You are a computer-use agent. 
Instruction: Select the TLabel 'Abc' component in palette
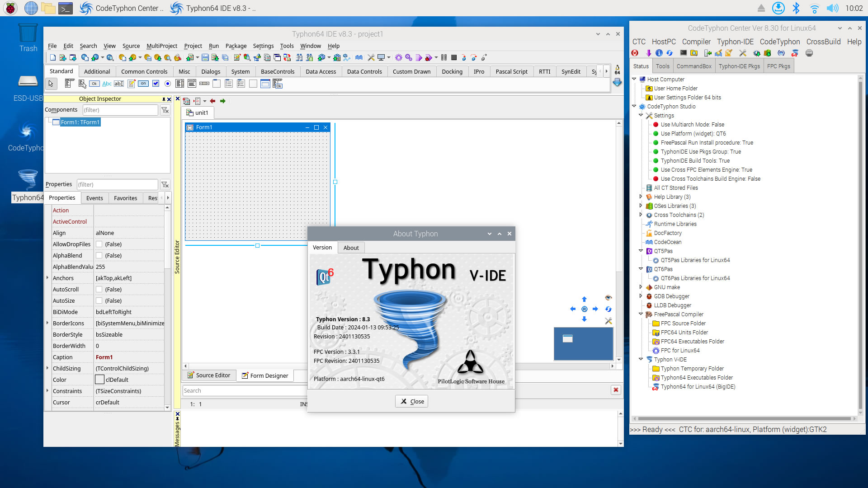pyautogui.click(x=107, y=84)
